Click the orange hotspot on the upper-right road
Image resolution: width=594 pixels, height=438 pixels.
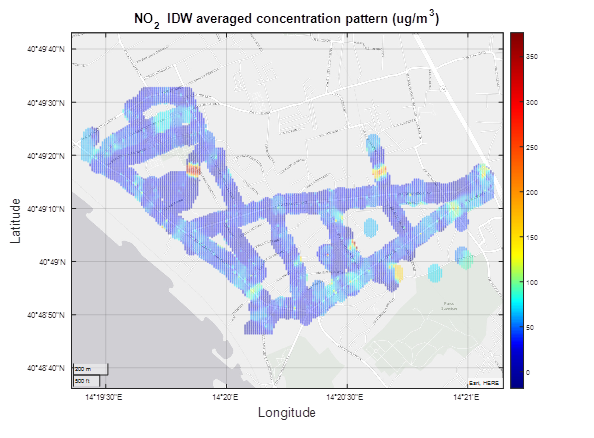point(379,172)
